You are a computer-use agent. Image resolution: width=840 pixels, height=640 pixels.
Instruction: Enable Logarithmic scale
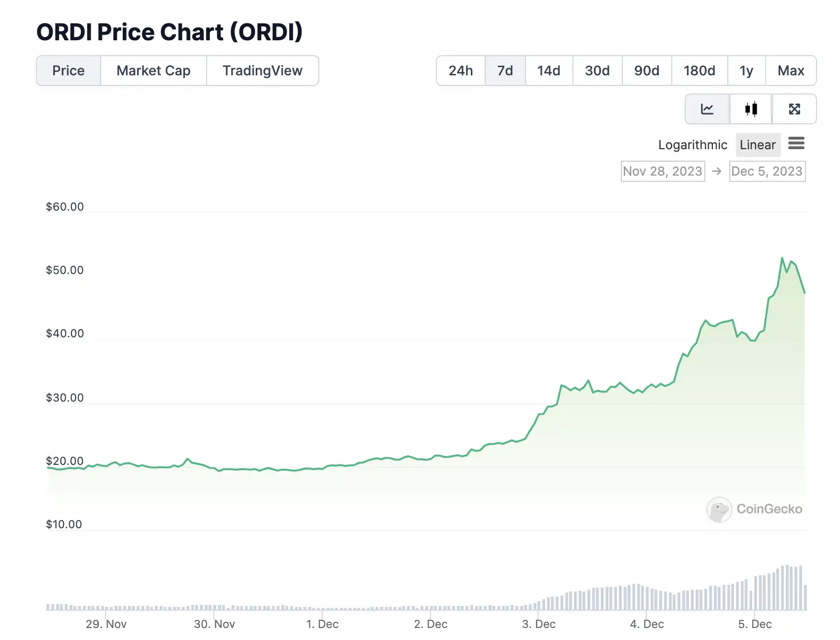(692, 145)
